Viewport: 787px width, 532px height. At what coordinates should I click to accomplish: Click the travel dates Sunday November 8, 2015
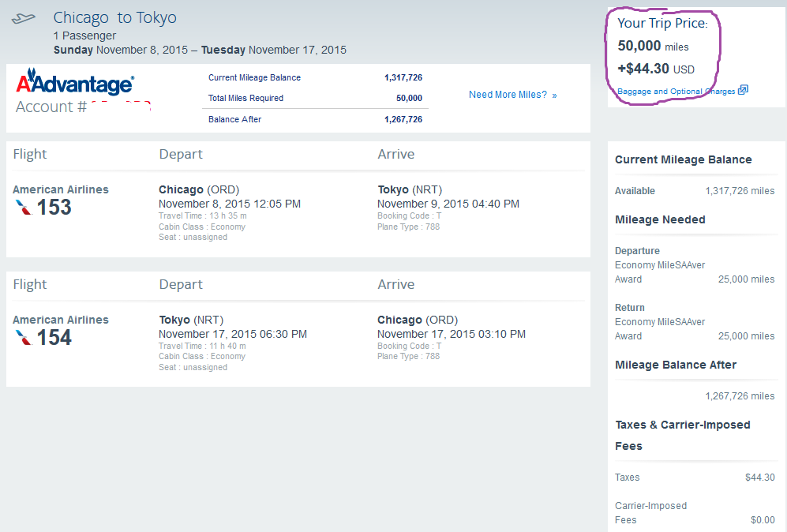[121, 51]
